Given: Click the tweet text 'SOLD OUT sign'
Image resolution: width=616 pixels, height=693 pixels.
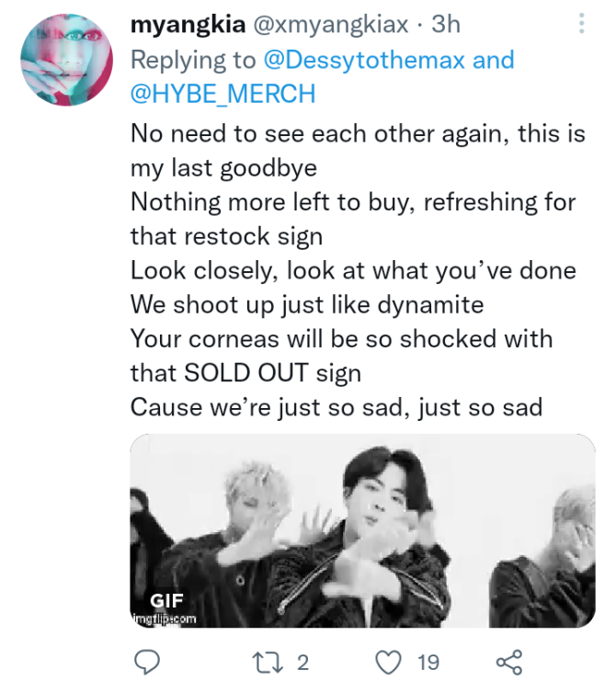Looking at the screenshot, I should click(x=272, y=373).
